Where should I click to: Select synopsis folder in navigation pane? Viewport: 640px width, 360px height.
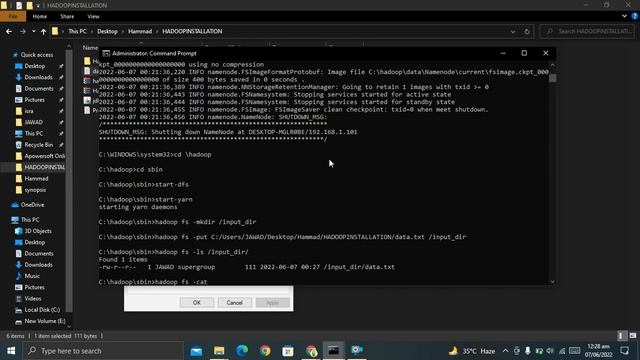click(x=35, y=190)
